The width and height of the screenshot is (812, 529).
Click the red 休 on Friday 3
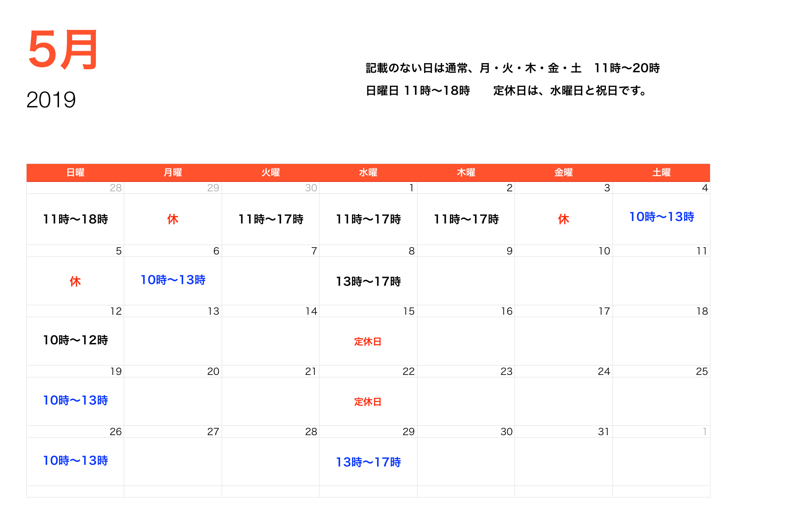pyautogui.click(x=564, y=219)
